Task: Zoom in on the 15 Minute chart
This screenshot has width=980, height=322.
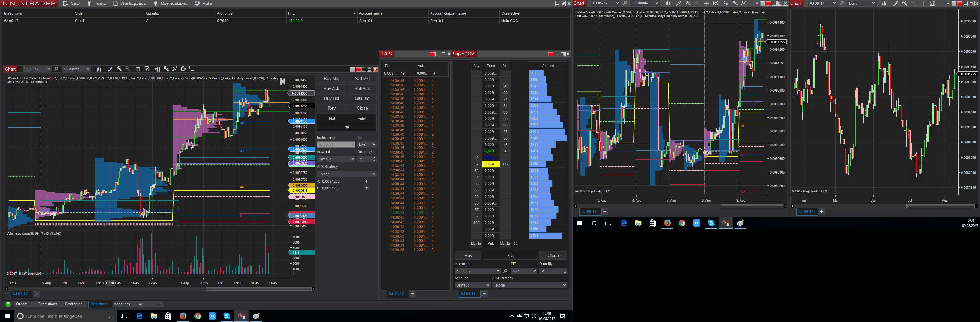Action: 120,69
